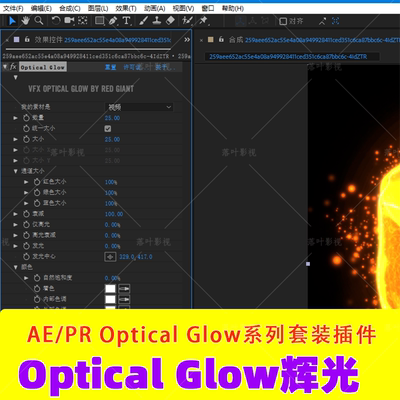Click the eyedropper next to 着色 swatch

click(x=124, y=289)
